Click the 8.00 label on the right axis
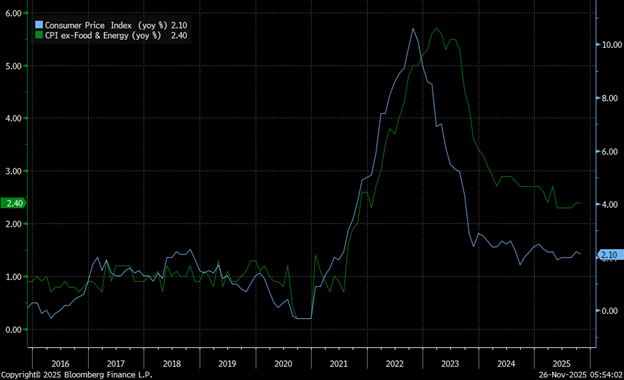Screen dimensions: 624x380 [x=610, y=98]
